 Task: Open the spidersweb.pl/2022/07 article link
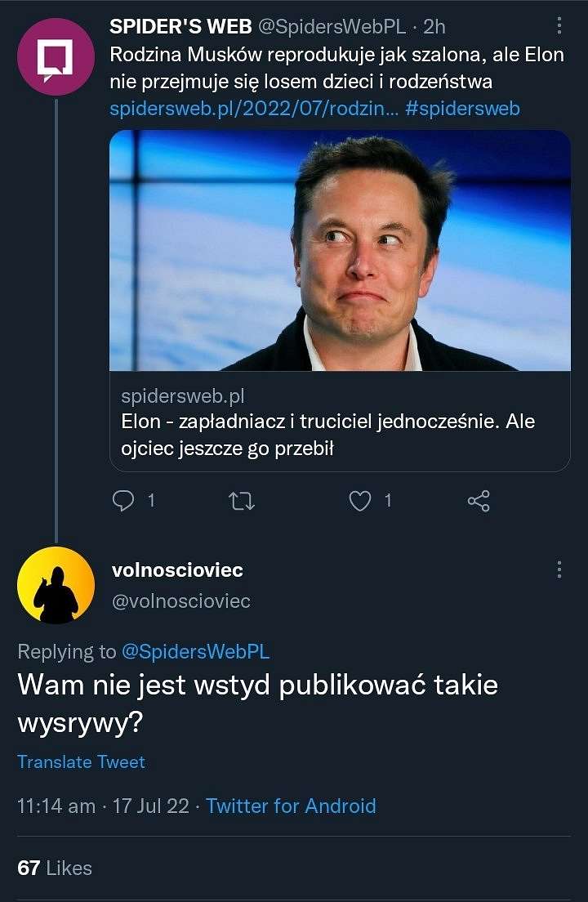point(253,108)
